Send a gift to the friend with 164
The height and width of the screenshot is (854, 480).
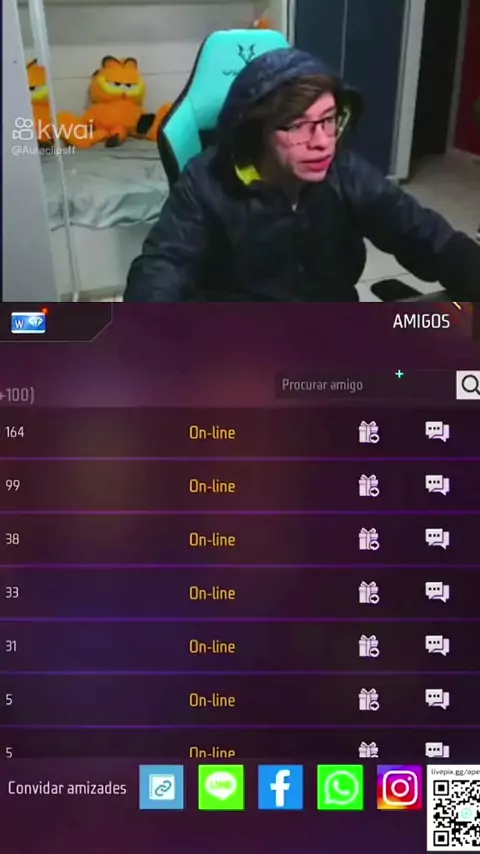tap(368, 432)
